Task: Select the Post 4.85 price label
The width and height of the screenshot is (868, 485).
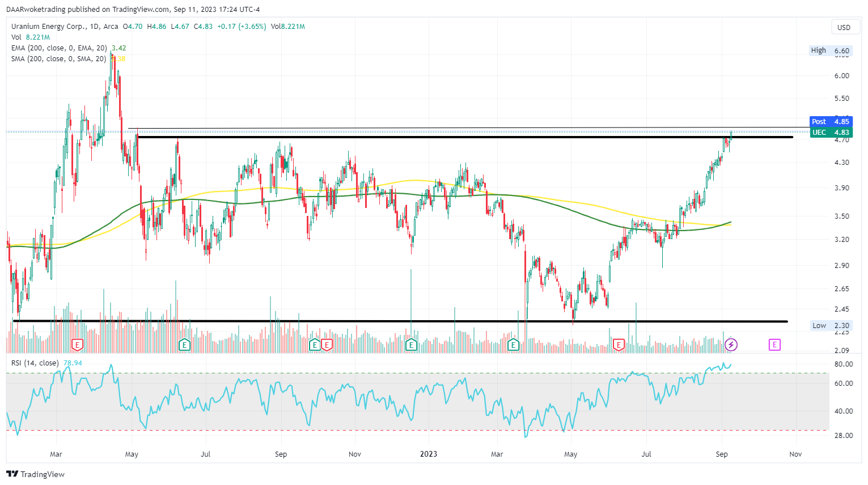Action: click(831, 121)
